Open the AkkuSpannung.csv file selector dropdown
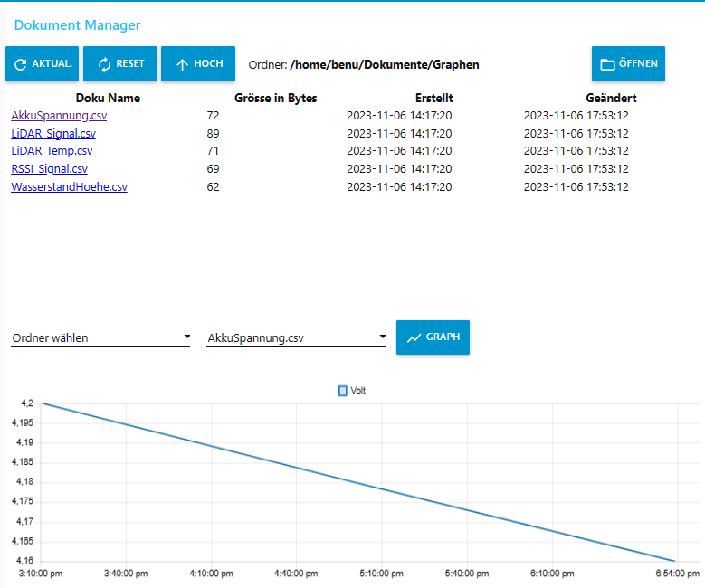This screenshot has width=705, height=588. 290,338
